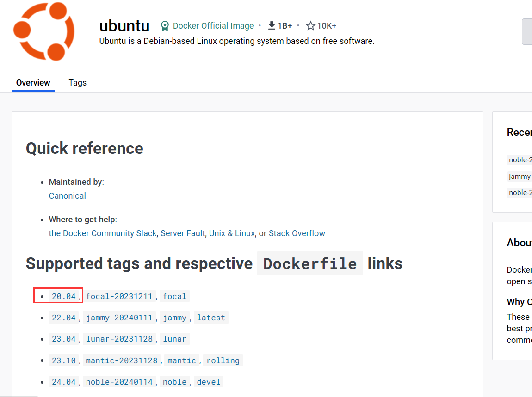Click the Where to get help label
Viewport: 532px width, 397px height.
83,220
